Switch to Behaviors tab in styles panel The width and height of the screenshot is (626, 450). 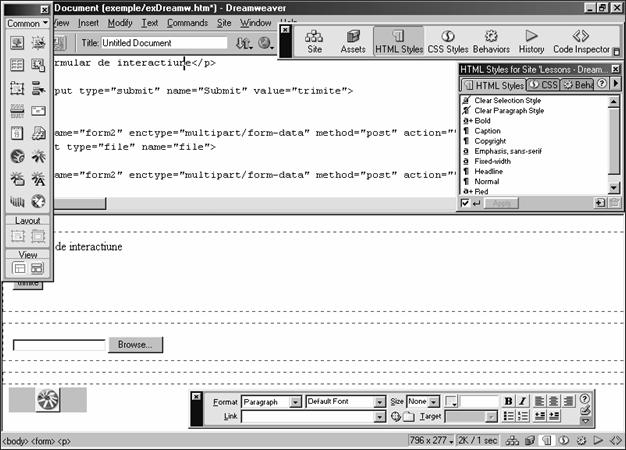point(578,85)
